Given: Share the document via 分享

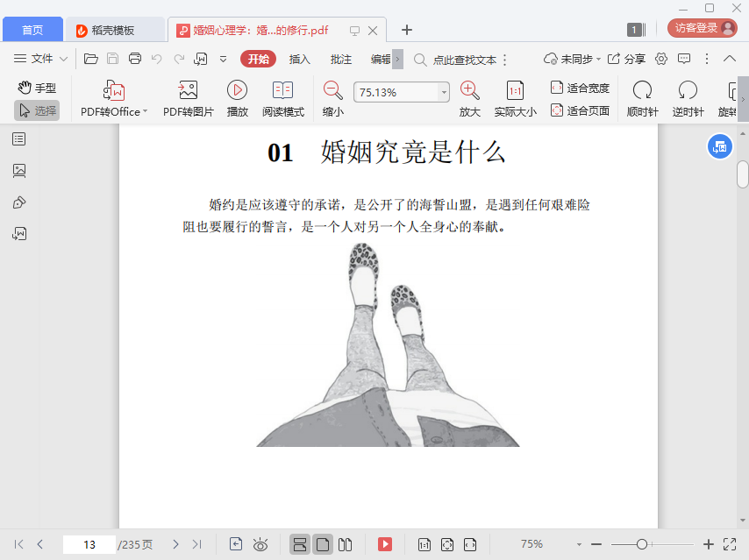Looking at the screenshot, I should point(626,59).
